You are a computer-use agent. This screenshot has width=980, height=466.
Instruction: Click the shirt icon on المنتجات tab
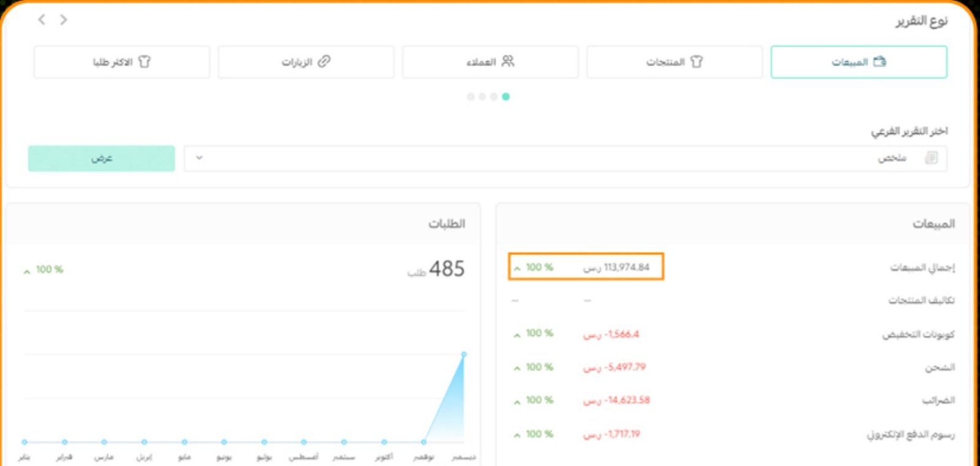696,61
